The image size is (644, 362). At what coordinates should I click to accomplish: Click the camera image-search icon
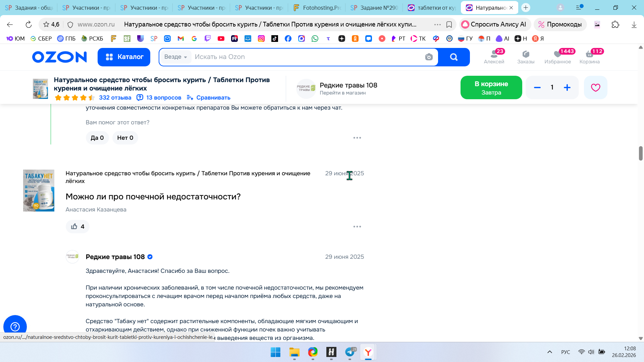(429, 57)
